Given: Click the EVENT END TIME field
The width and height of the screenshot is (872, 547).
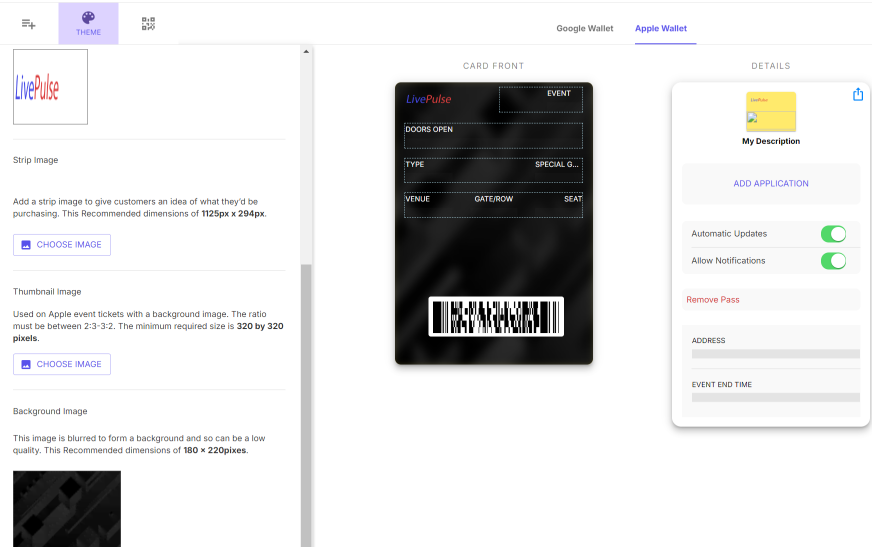Looking at the screenshot, I should point(775,392).
